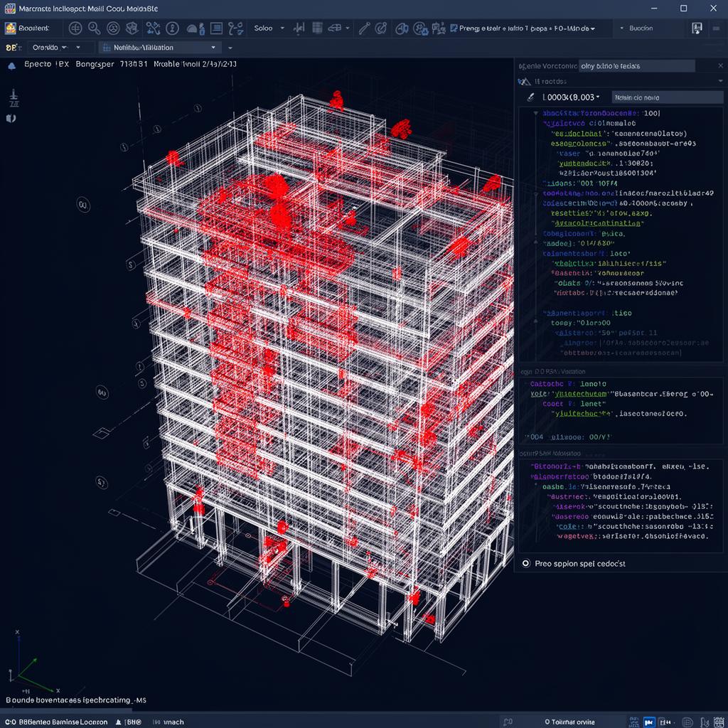Click the helmet and bottle icon

(196, 28)
